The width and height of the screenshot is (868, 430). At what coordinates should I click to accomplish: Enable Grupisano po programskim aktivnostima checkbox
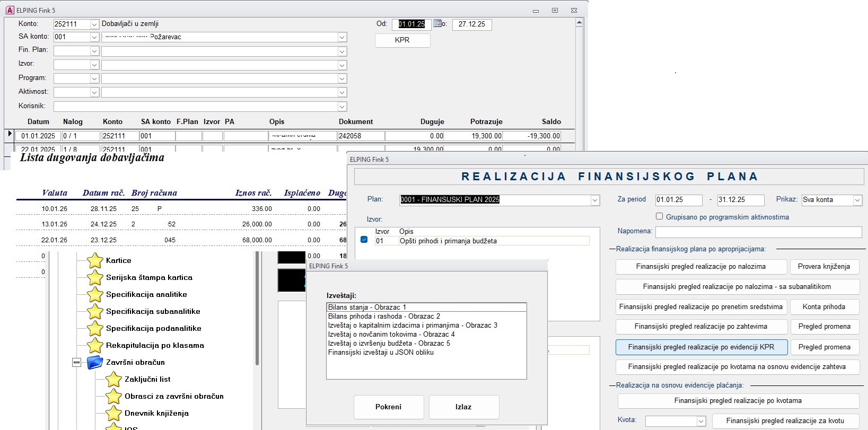[659, 216]
